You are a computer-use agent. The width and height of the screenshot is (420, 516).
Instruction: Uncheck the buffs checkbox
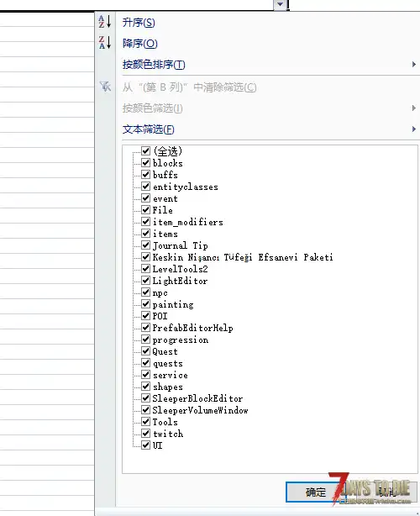145,175
